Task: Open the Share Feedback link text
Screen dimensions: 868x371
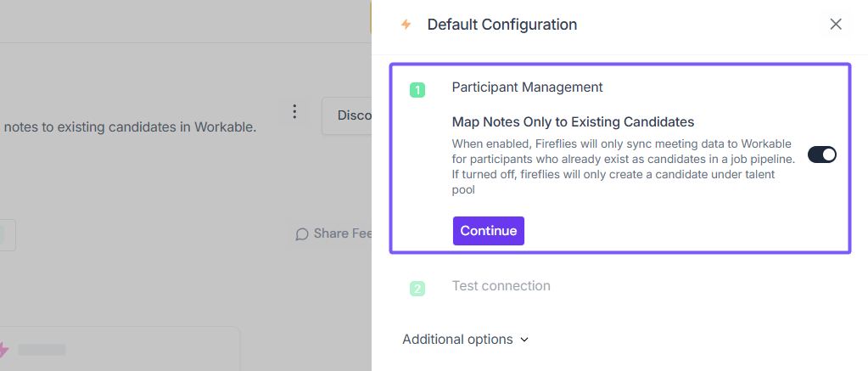Action: (x=343, y=233)
